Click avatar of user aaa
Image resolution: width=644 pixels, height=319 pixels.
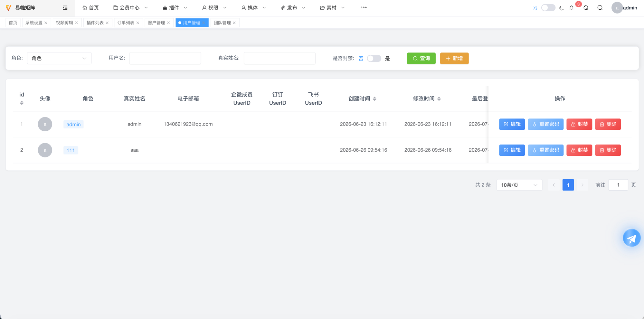45,150
